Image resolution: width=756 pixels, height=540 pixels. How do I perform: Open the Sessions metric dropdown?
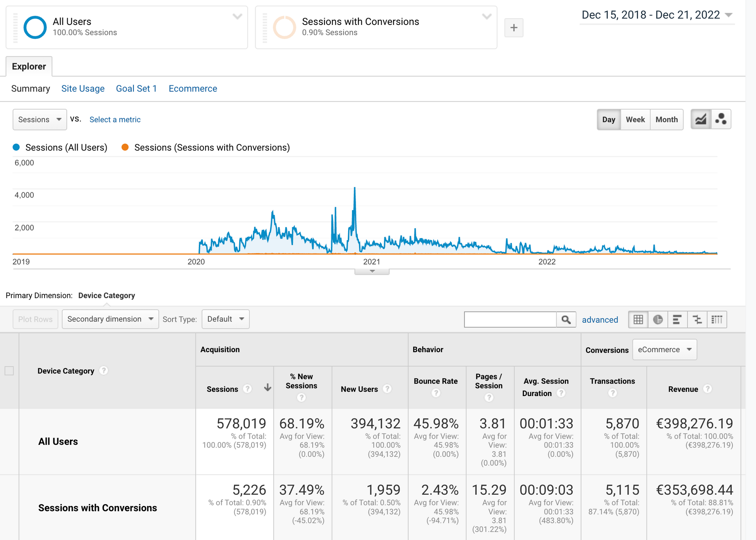coord(40,119)
